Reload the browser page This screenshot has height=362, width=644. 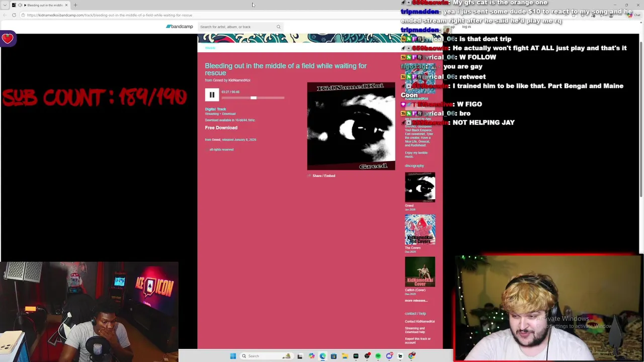coord(15,15)
